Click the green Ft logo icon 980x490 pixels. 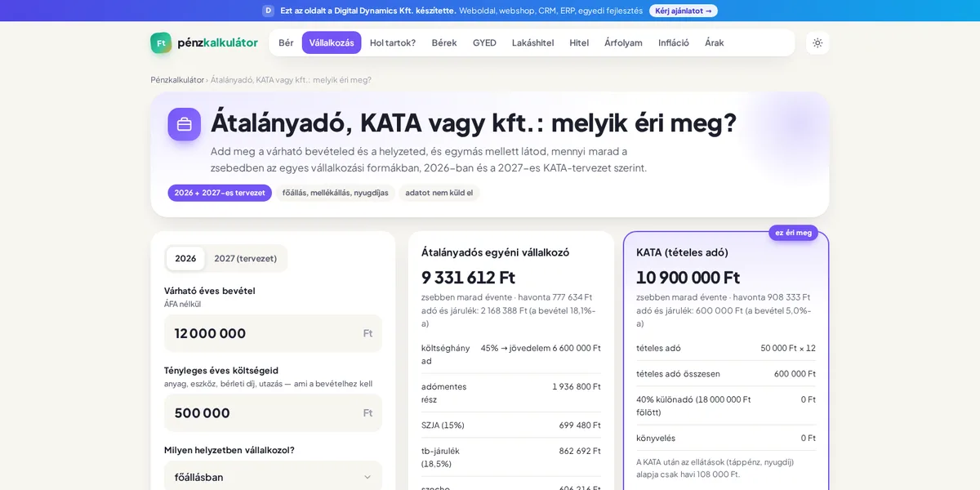(x=161, y=42)
